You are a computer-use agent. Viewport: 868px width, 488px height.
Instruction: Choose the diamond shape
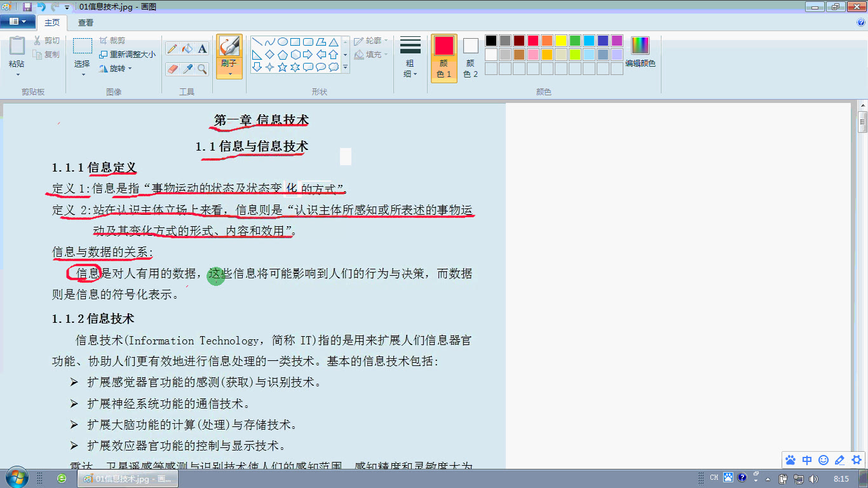tap(270, 55)
